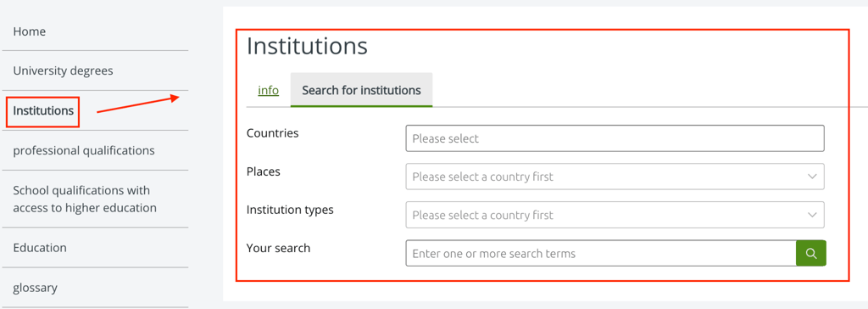Open University degrees in sidebar
This screenshot has height=309, width=868.
(63, 71)
